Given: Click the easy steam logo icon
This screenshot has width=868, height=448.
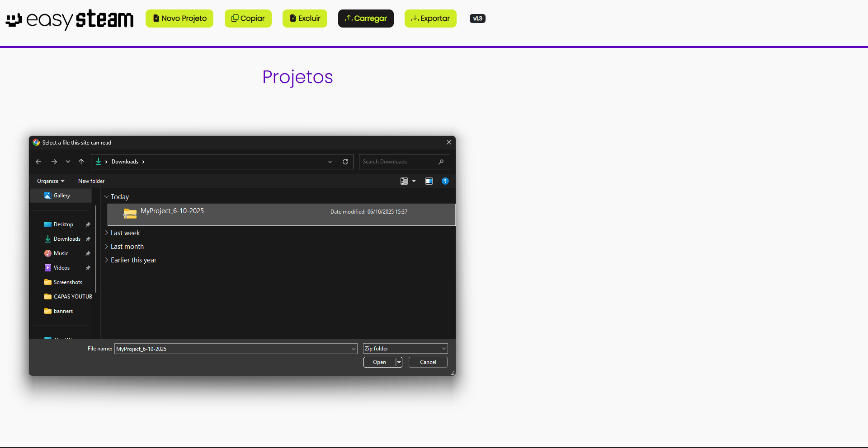Looking at the screenshot, I should coord(14,20).
